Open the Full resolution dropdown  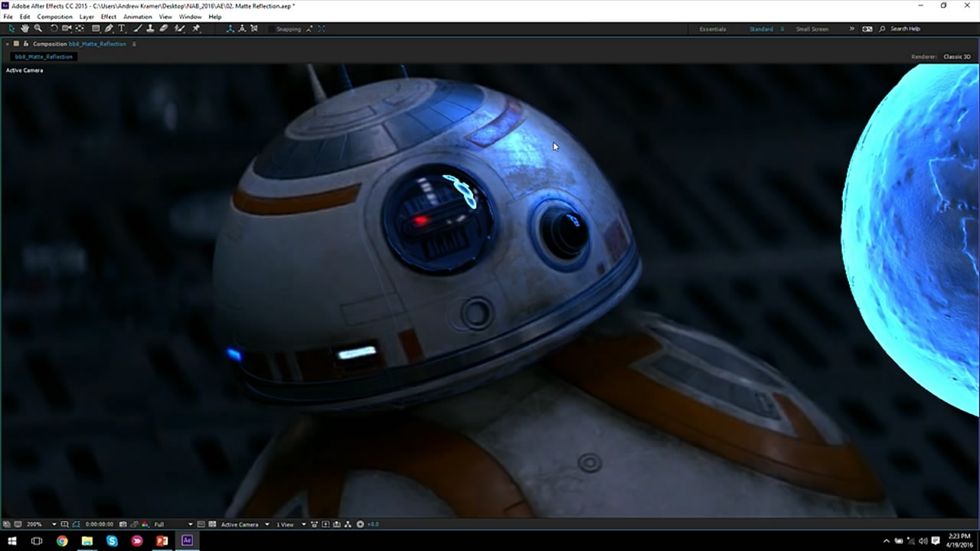[x=173, y=524]
